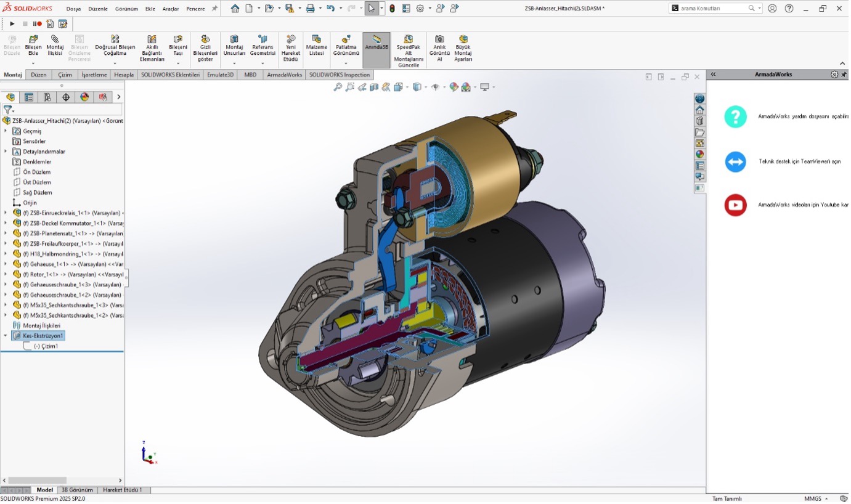Screen dimensions: 851x504
Task: Expand the Detaylandırmalar tree node
Action: tap(6, 152)
